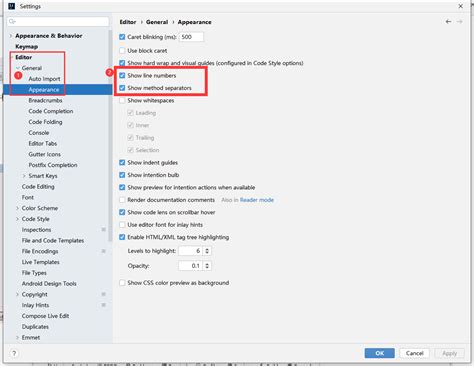Screen dimensions: 474x366
Task: Open help with the question mark icon
Action: (14, 353)
